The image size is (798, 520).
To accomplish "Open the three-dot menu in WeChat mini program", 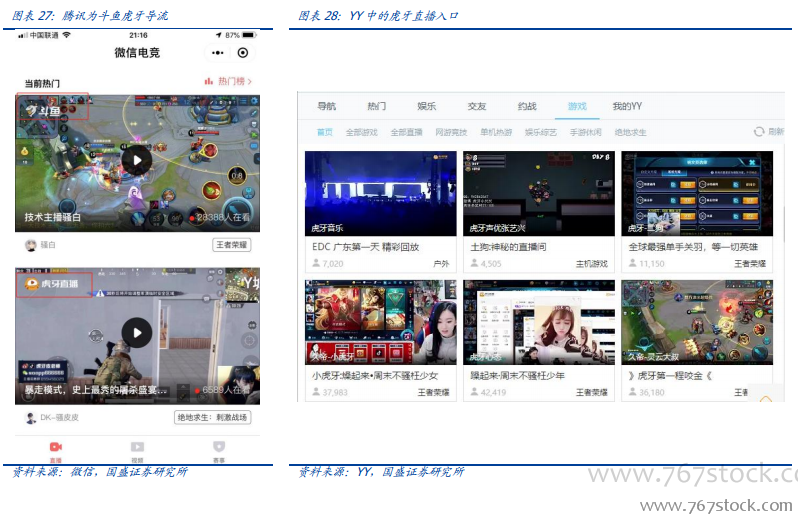I will pyautogui.click(x=217, y=53).
